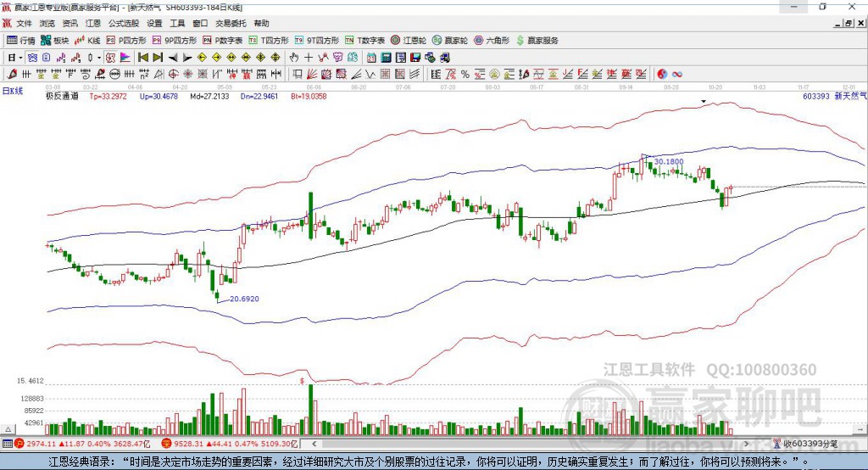The width and height of the screenshot is (868, 470).
Task: Click the Tp=33.2972 value
Action: (108, 96)
